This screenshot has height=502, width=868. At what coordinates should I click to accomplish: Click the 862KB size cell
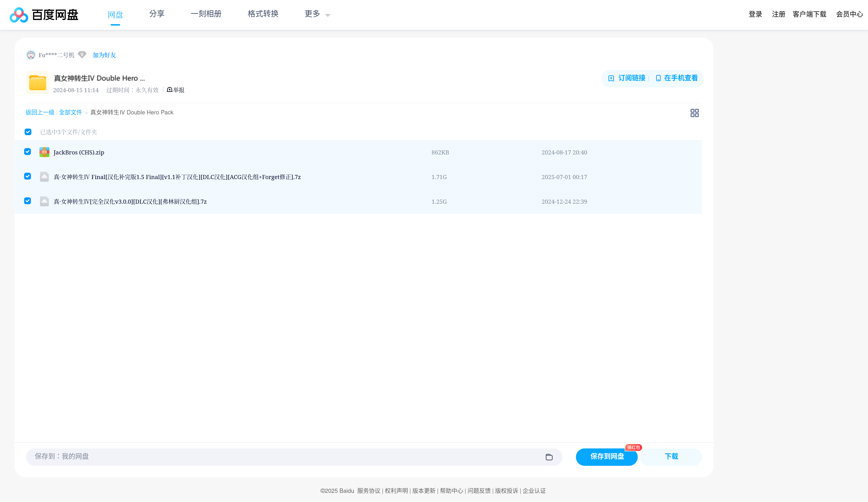coord(440,153)
